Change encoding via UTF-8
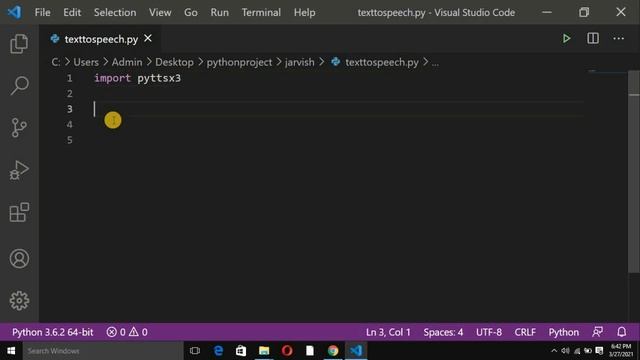 pyautogui.click(x=489, y=332)
